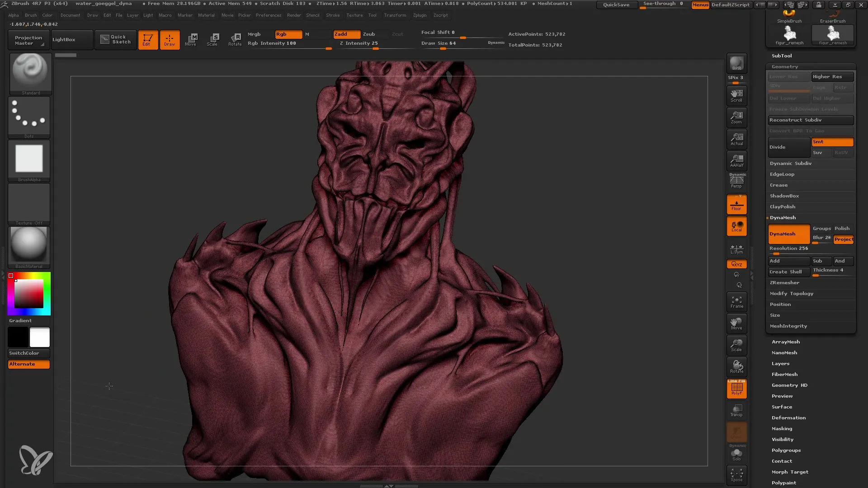The image size is (868, 488).
Task: Open the Zplugin menu
Action: pos(419,16)
